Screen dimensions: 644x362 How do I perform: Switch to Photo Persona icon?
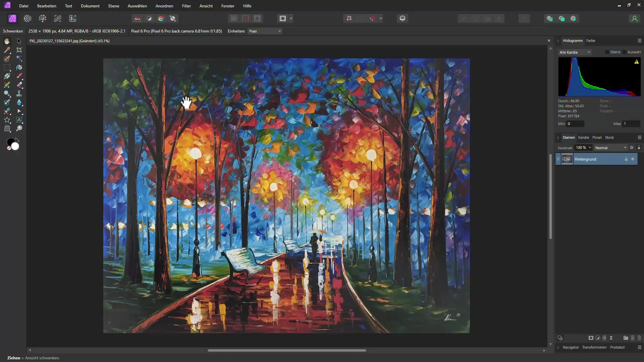(x=12, y=18)
